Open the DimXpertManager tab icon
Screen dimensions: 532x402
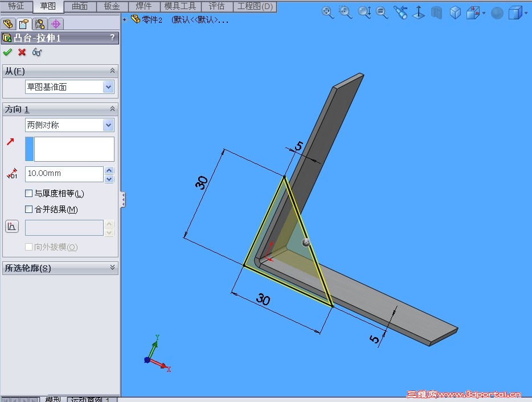56,24
